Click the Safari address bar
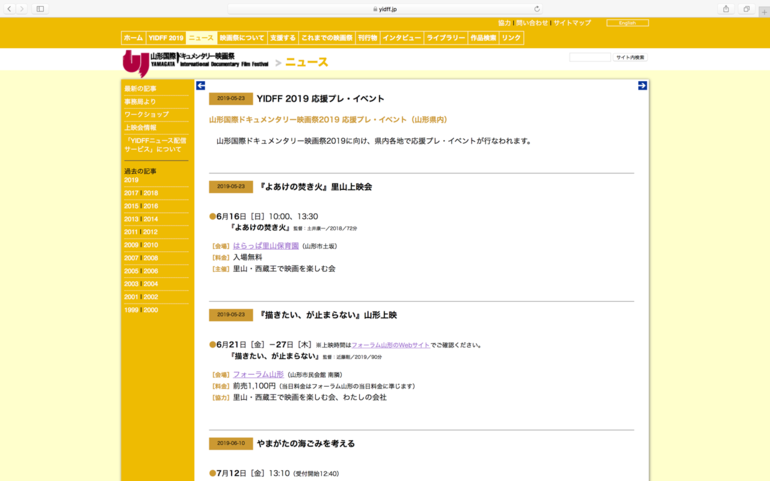The image size is (770, 481). pos(385,8)
